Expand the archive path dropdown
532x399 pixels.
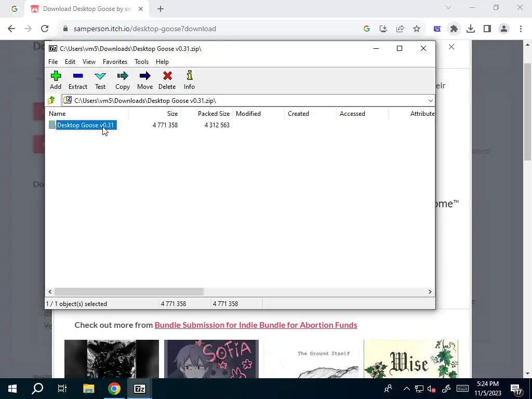(x=430, y=101)
